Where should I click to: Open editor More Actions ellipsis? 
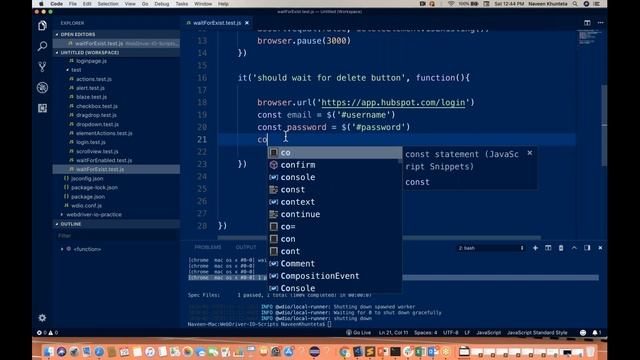click(x=600, y=23)
